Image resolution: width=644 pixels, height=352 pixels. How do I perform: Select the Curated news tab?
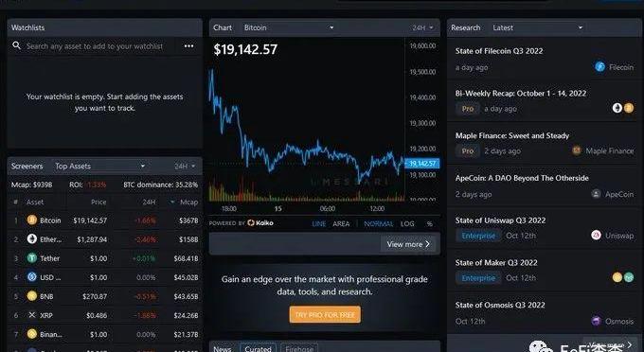click(258, 348)
